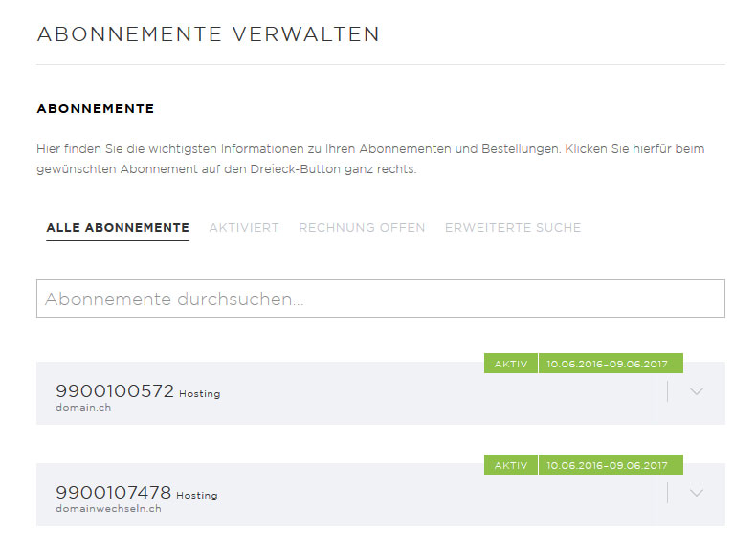Click the Abonnemente Verwalten page heading
The height and width of the screenshot is (555, 756).
tap(209, 34)
